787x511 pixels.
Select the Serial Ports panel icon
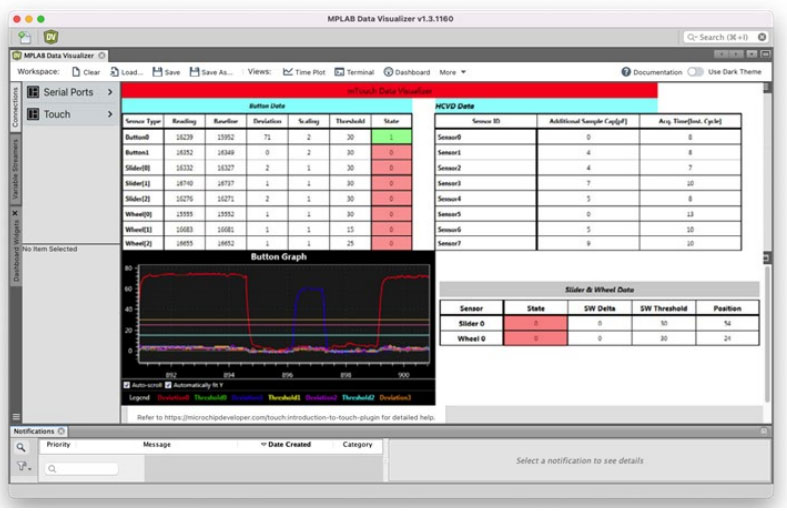(x=33, y=92)
